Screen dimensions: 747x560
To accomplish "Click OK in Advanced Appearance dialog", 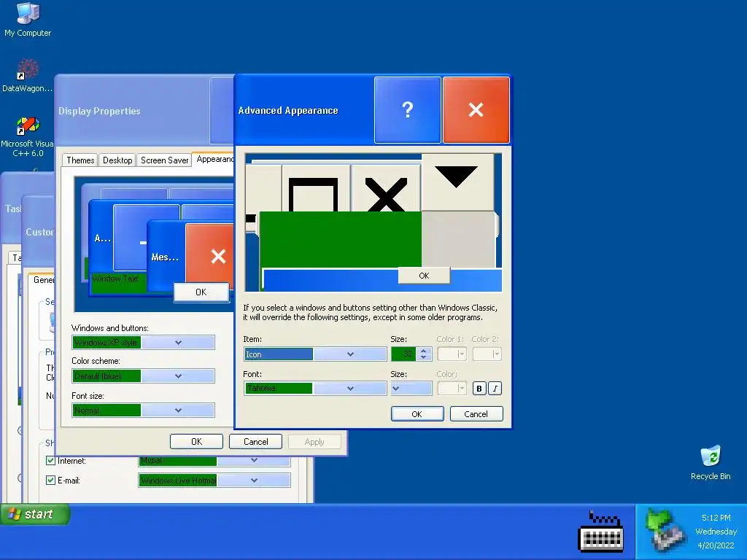I will [417, 414].
